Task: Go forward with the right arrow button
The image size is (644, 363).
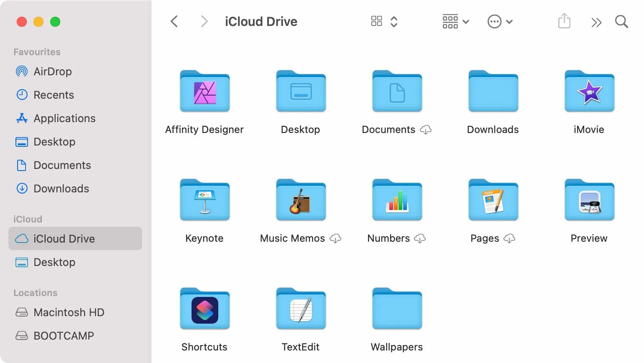Action: pos(204,21)
